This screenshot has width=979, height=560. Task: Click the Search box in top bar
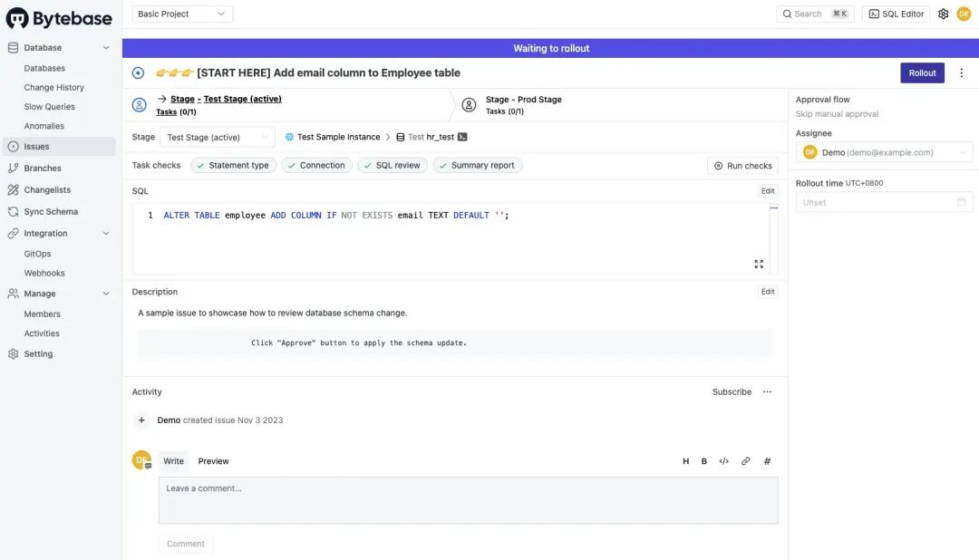815,14
